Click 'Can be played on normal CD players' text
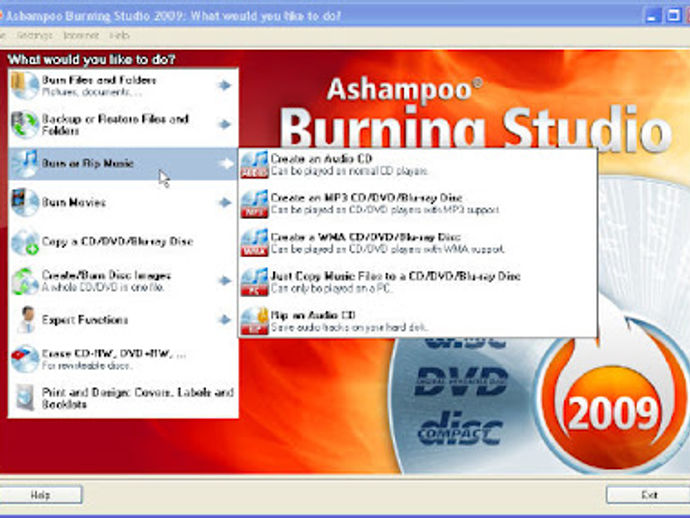 point(349,171)
